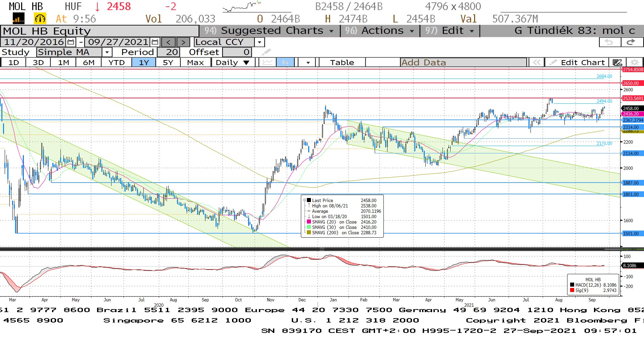Open calendar picker for end date 09/27/2021
The height and width of the screenshot is (344, 644).
coord(155,42)
